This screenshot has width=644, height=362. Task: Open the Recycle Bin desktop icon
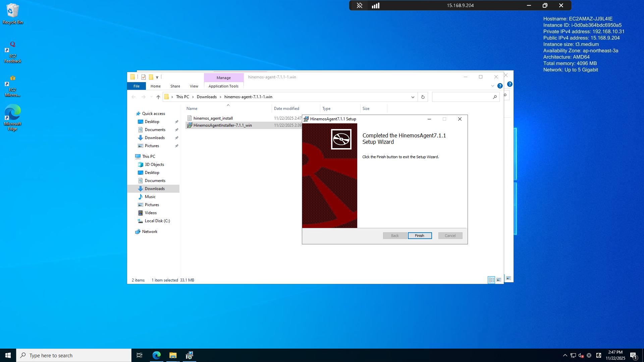12,13
